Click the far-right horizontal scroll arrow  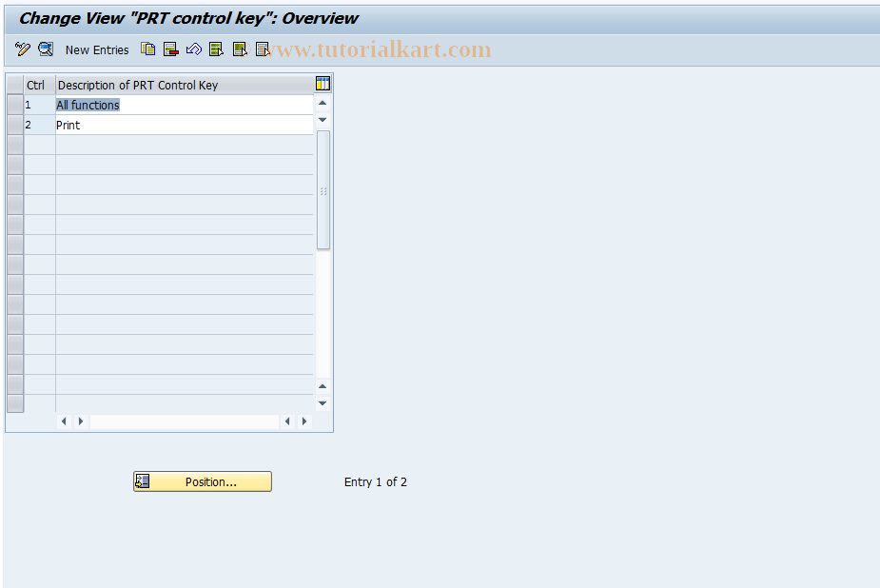click(304, 421)
